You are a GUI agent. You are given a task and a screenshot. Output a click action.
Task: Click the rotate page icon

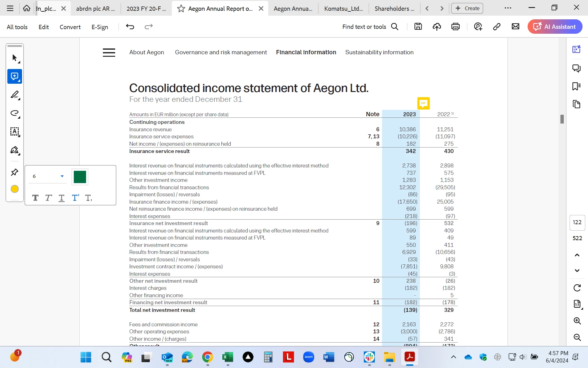pyautogui.click(x=577, y=288)
